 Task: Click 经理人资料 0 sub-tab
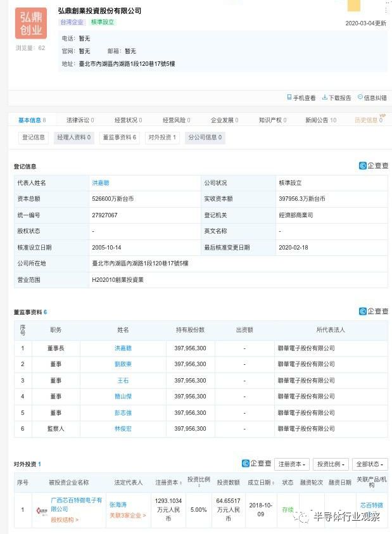[x=74, y=137]
